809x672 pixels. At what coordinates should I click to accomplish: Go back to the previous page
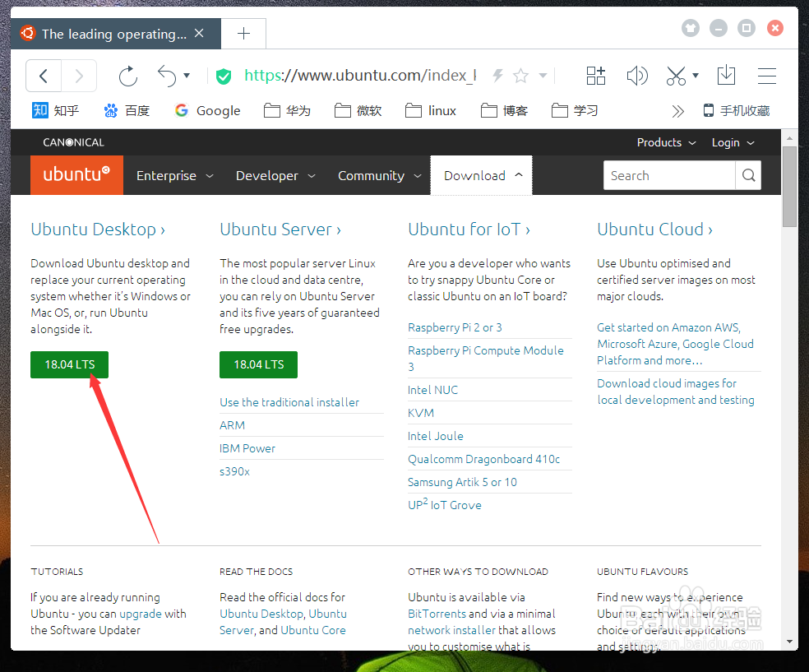coord(44,76)
